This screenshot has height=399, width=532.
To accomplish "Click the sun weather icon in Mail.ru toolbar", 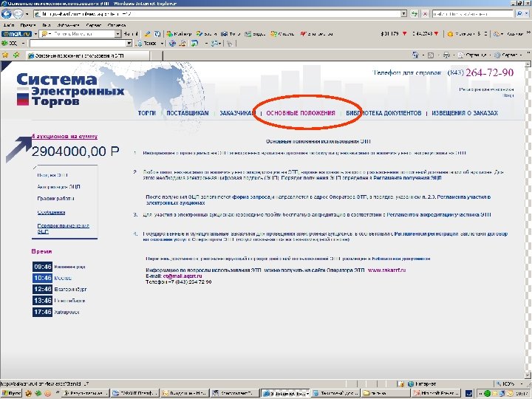I will tap(450, 34).
